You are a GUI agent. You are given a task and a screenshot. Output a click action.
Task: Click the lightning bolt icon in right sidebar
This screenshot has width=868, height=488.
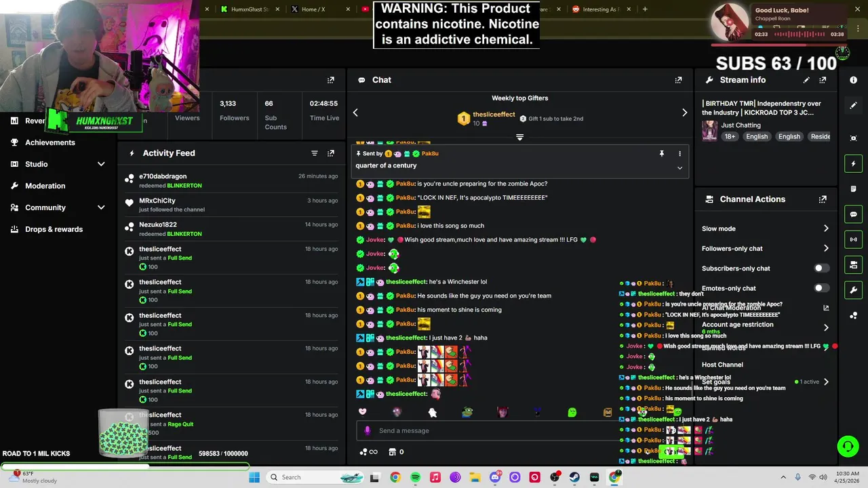(x=854, y=163)
